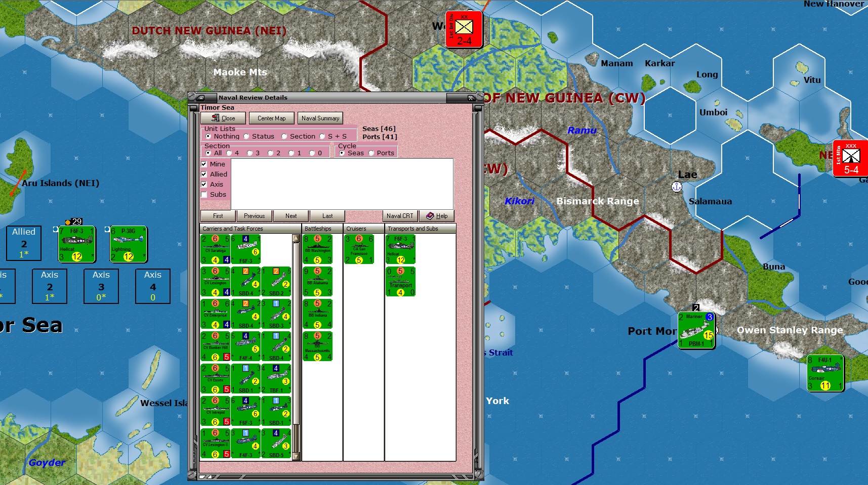The height and width of the screenshot is (485, 868).
Task: Click the Seas [46] count text
Action: tap(379, 129)
